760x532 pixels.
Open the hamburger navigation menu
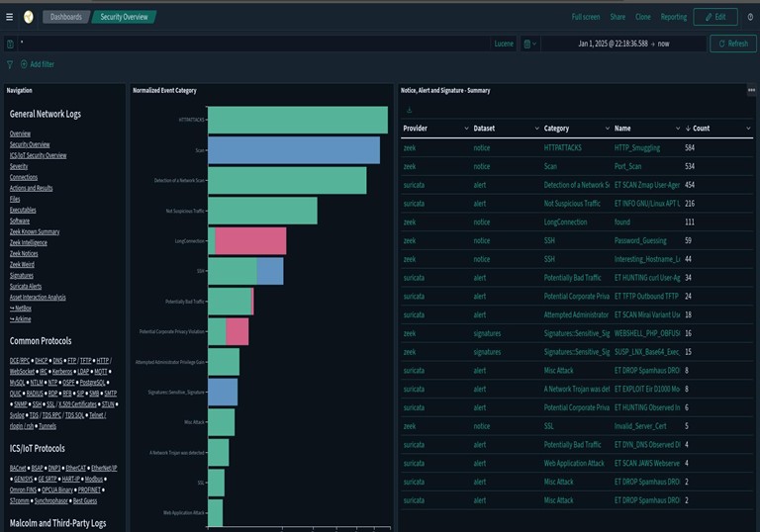pyautogui.click(x=10, y=17)
